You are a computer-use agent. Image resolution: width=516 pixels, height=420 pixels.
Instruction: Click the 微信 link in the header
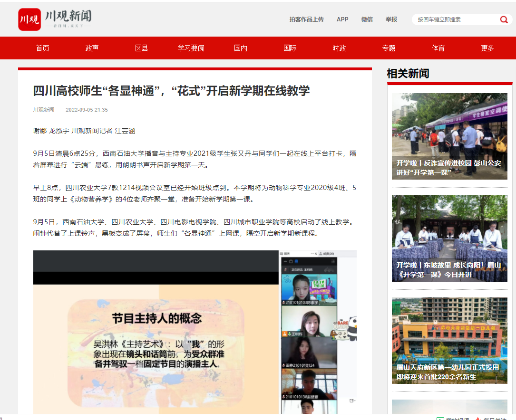click(x=367, y=19)
